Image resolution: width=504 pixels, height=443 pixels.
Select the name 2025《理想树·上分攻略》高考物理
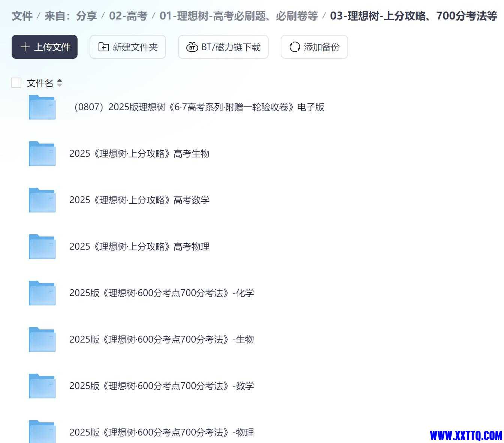[139, 247]
